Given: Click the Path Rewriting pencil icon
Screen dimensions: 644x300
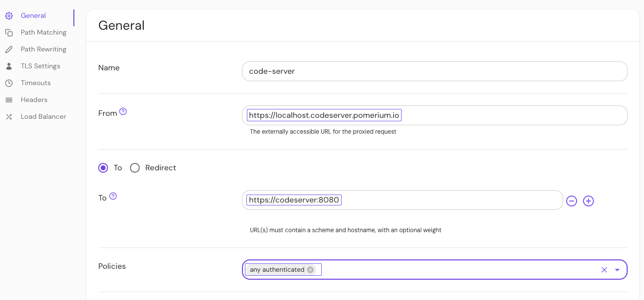Looking at the screenshot, I should (9, 50).
